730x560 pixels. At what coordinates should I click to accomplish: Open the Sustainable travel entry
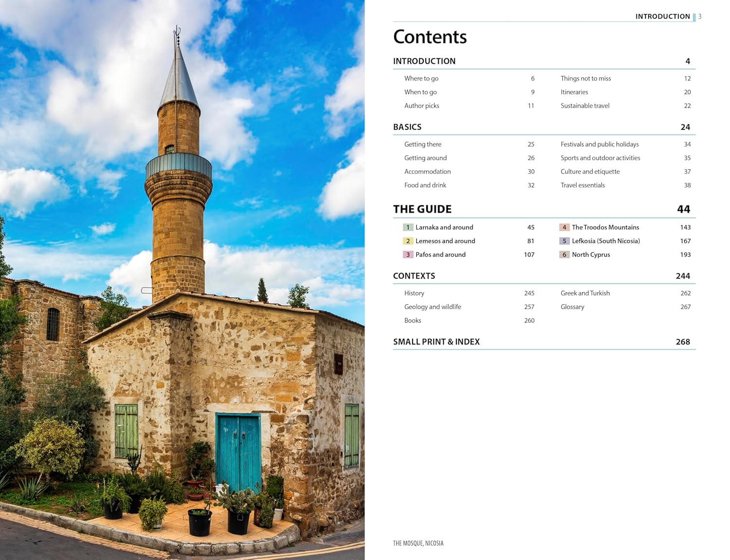pos(584,106)
